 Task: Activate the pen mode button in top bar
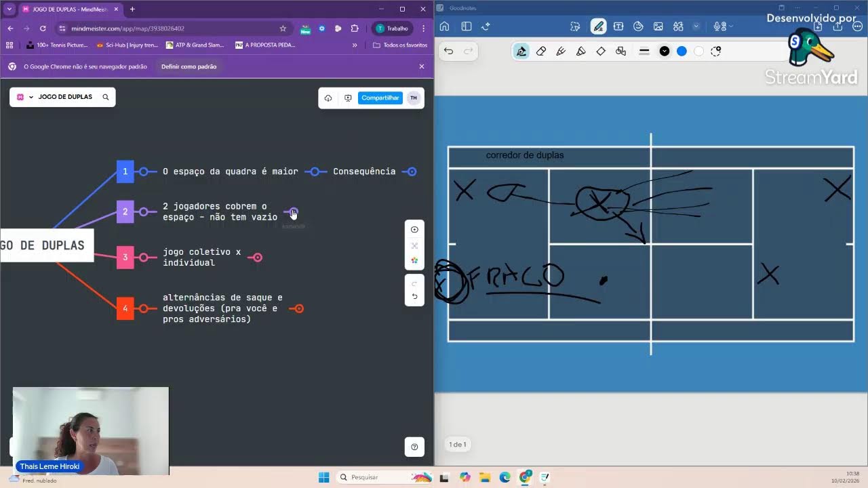point(598,26)
